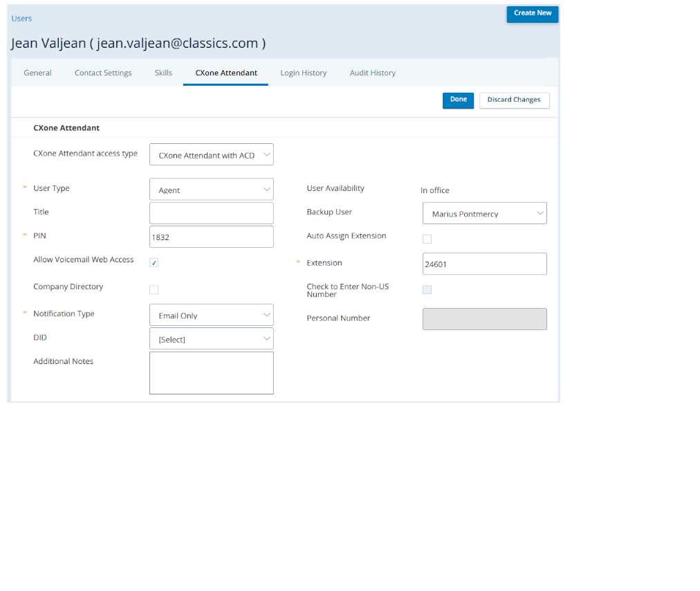Uncheck Allow Voicemail Web Access
The height and width of the screenshot is (591, 700).
point(154,263)
